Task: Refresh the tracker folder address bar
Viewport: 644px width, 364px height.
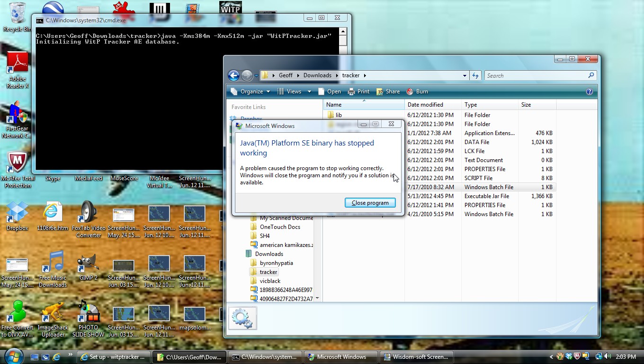Action: pos(475,75)
